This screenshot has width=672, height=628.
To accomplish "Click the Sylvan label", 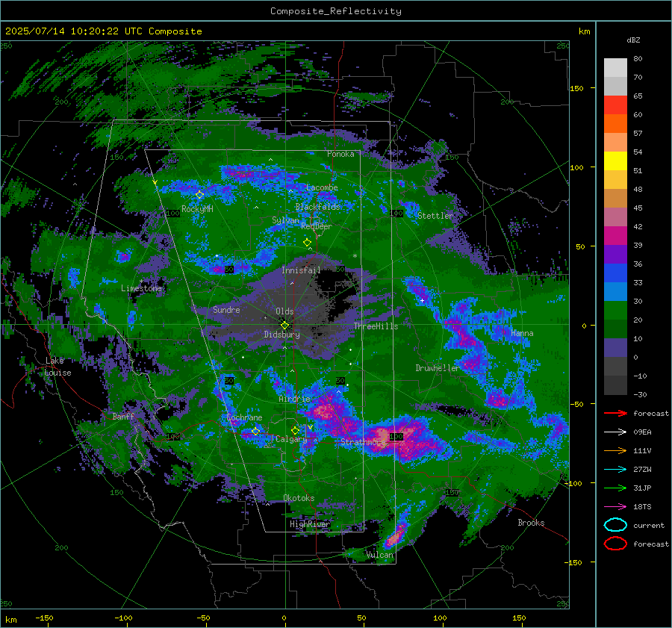I will tap(285, 220).
